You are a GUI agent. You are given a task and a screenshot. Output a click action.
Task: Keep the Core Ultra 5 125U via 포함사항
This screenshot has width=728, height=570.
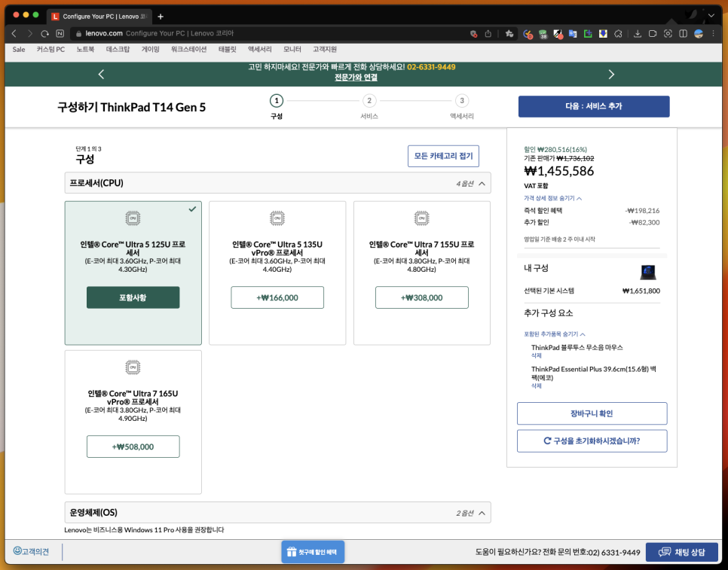click(133, 297)
